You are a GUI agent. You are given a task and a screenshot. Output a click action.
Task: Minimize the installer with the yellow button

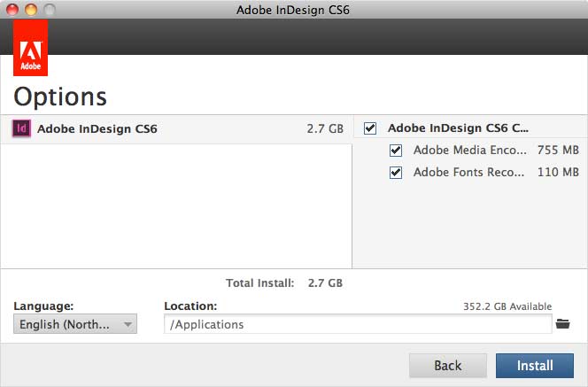click(x=31, y=9)
